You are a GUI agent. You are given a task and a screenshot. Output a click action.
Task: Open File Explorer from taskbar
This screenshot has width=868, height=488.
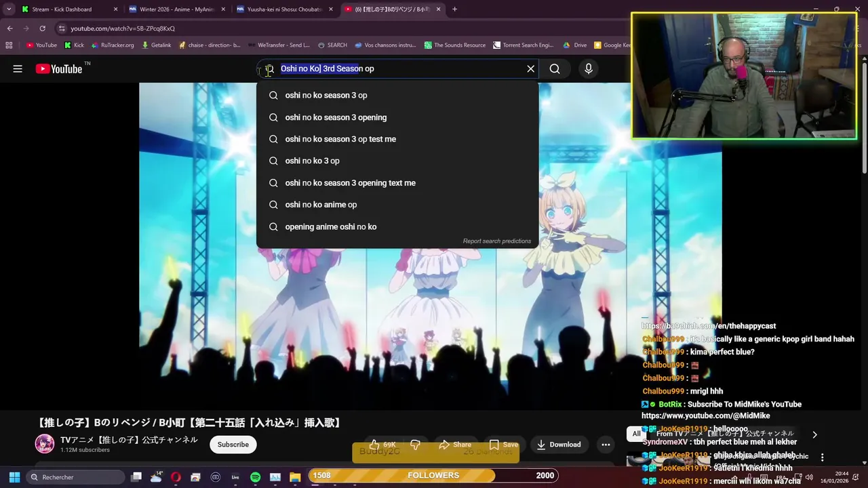tap(295, 477)
